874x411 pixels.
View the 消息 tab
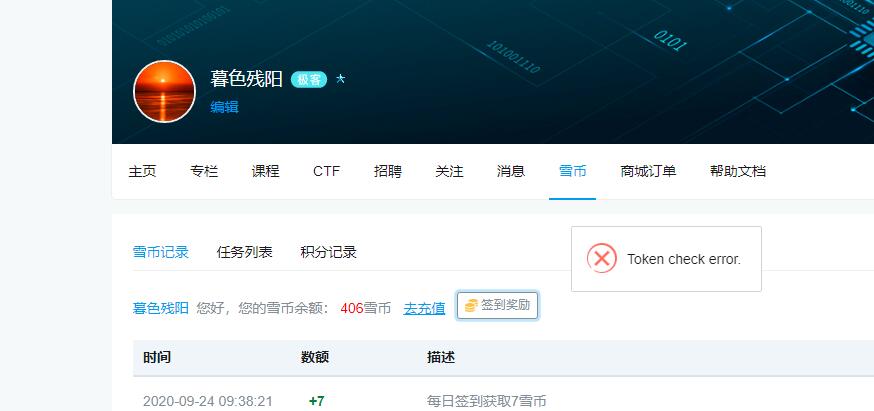[x=511, y=171]
